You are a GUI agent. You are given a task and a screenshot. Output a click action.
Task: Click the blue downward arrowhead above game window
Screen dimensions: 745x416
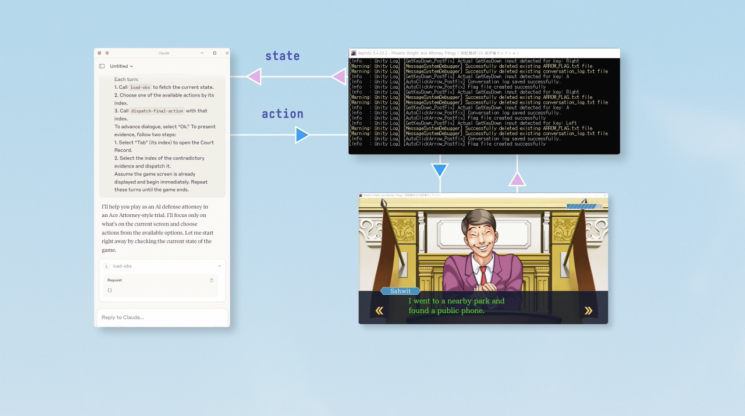pyautogui.click(x=438, y=170)
